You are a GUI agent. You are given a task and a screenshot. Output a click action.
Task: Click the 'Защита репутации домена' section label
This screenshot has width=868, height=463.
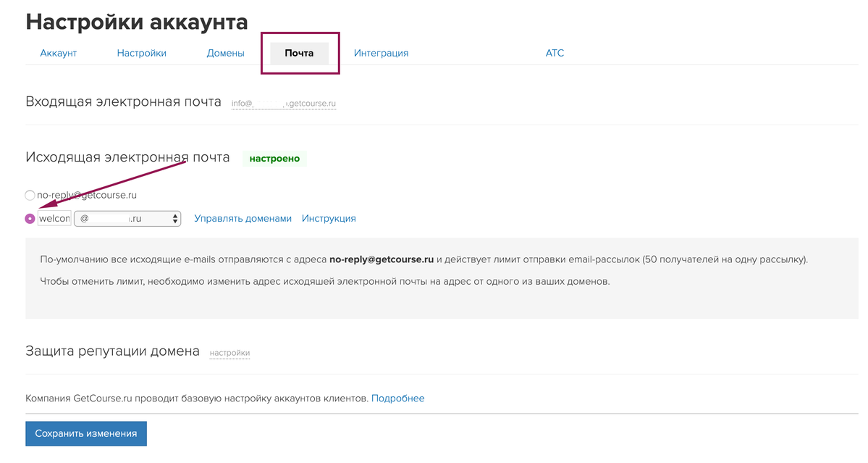112,351
